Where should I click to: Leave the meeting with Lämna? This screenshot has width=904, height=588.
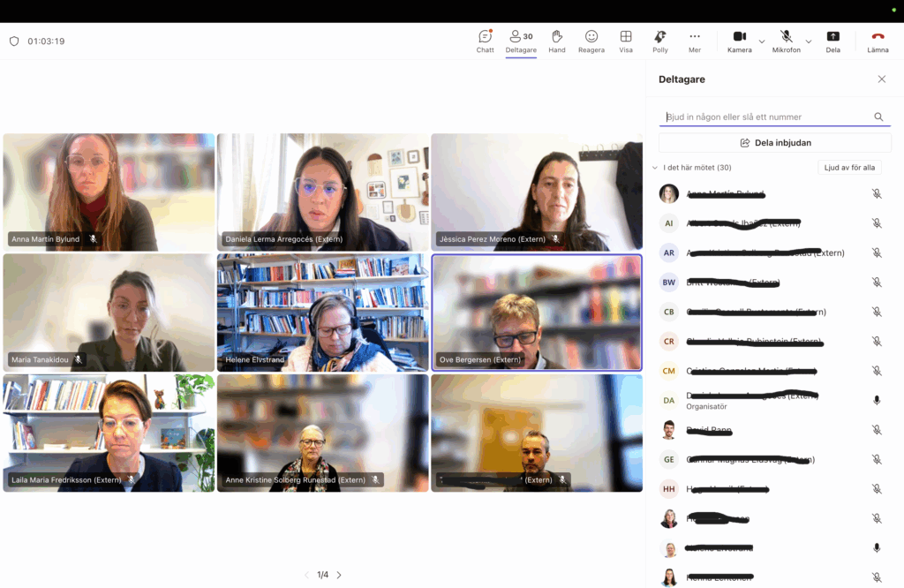878,41
